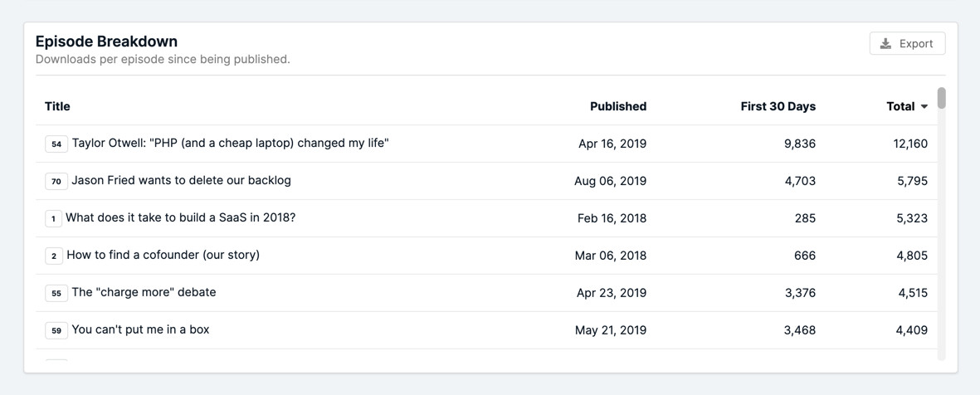This screenshot has height=395, width=980.
Task: Click the Total column header label
Action: point(900,106)
